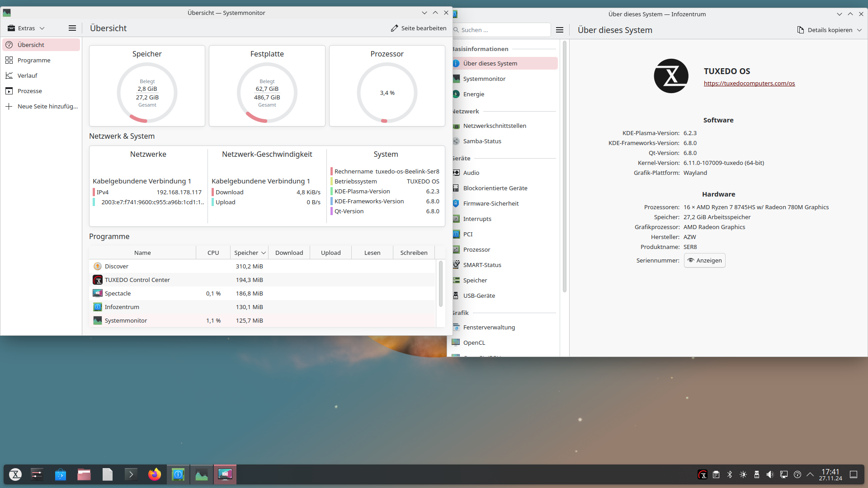Open Energie information module
868x488 pixels.
[504, 94]
